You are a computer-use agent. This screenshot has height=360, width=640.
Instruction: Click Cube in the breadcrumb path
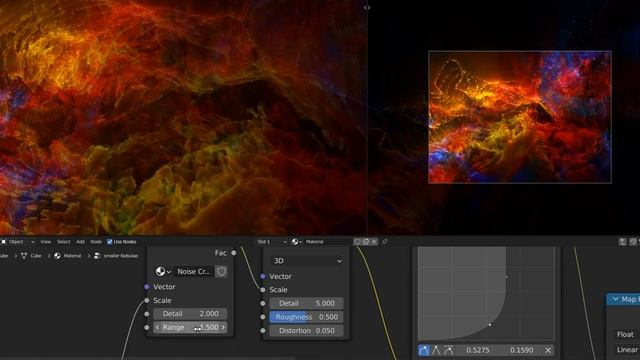coord(36,256)
